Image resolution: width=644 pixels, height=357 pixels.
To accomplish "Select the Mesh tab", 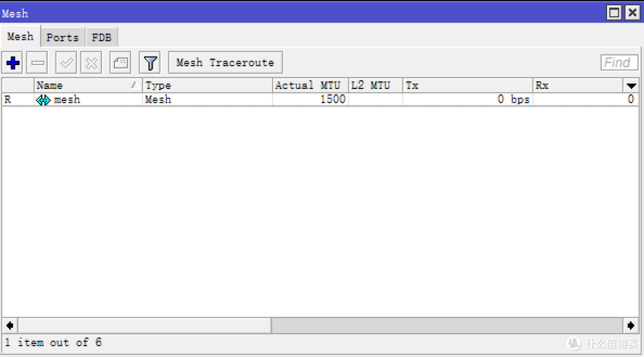I will 20,36.
